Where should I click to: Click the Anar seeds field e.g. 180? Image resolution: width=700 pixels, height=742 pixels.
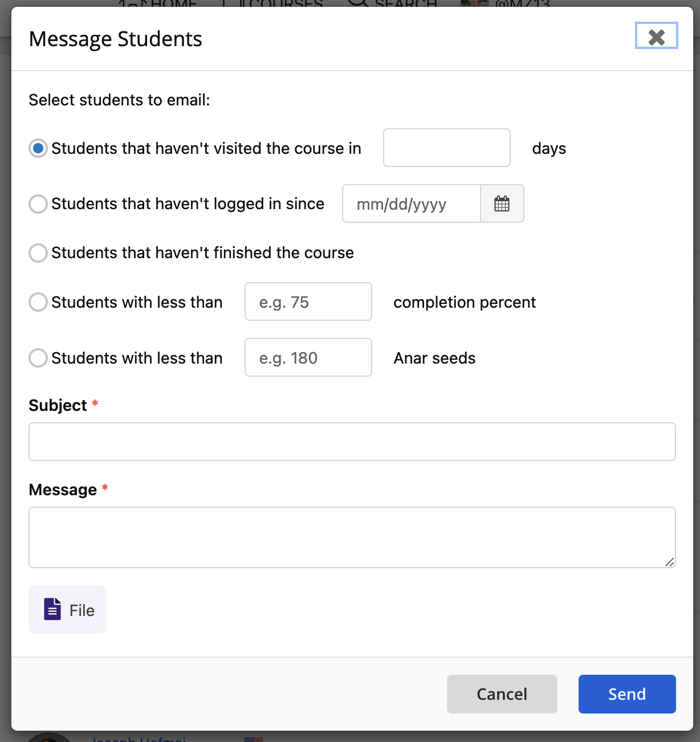coord(308,357)
